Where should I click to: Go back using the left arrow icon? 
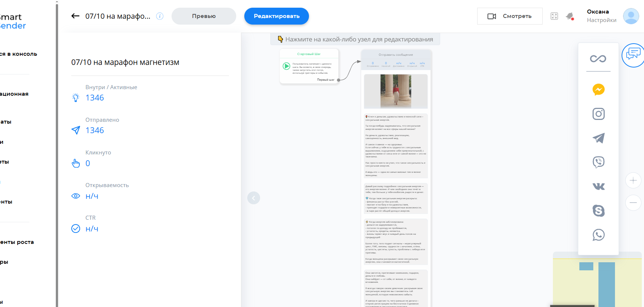[x=75, y=16]
